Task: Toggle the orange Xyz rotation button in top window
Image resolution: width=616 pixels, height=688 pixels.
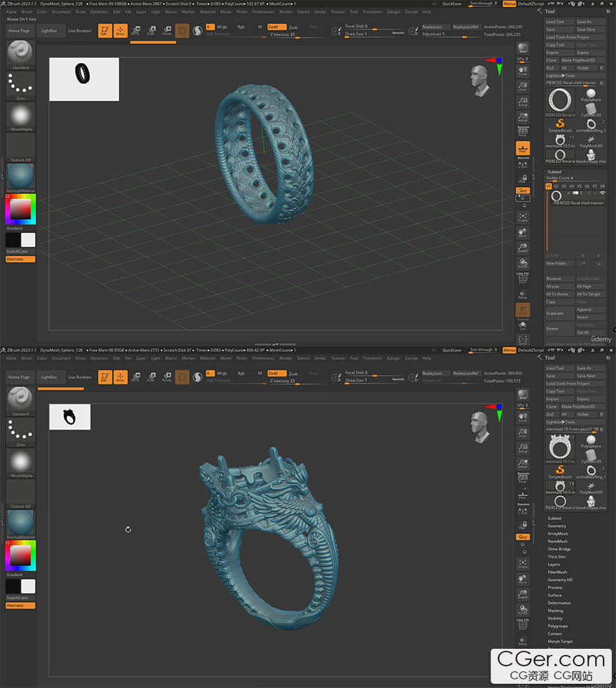Action: point(522,190)
